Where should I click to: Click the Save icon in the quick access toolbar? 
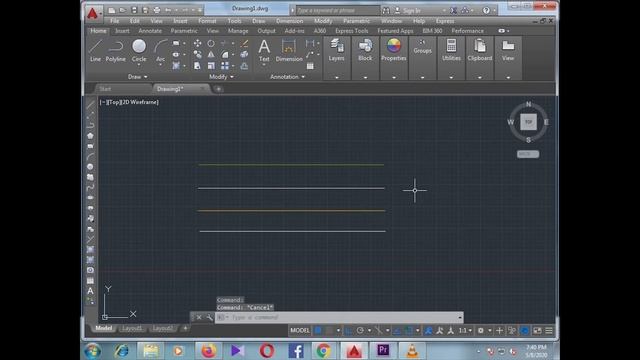(x=134, y=10)
